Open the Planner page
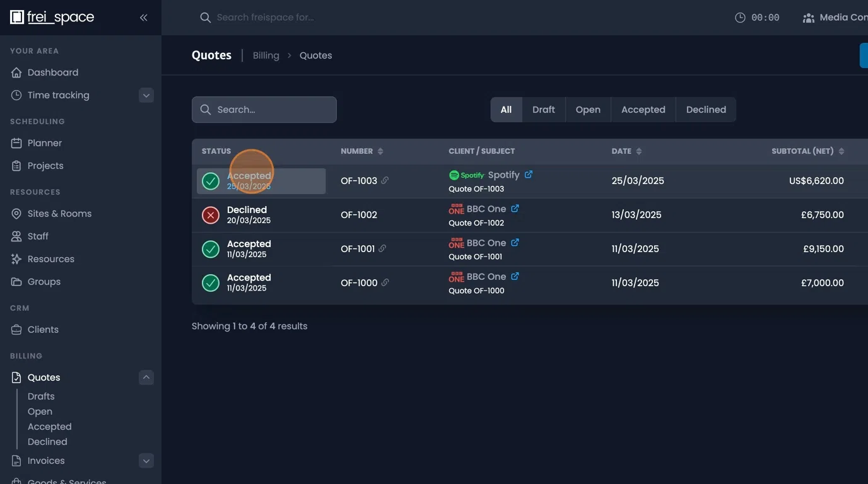This screenshot has width=868, height=484. click(45, 143)
